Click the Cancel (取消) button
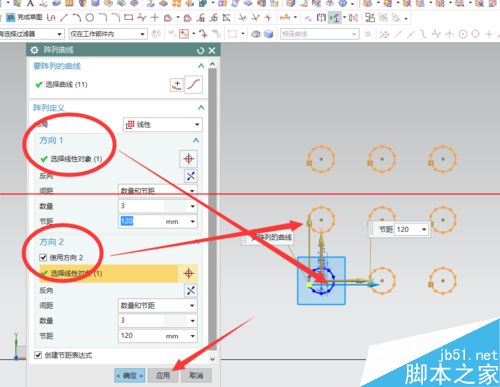 pyautogui.click(x=196, y=376)
